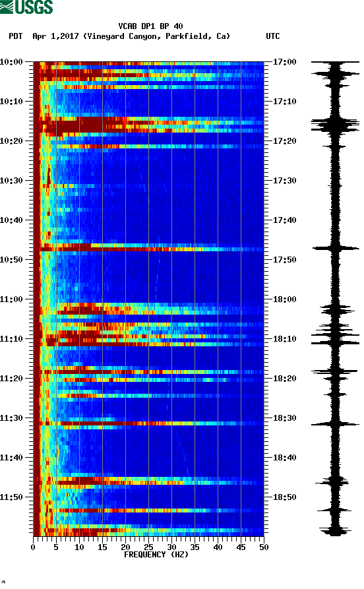Click the 17:40 UTC time label
Image resolution: width=364 pixels, height=589 pixels.
point(284,220)
